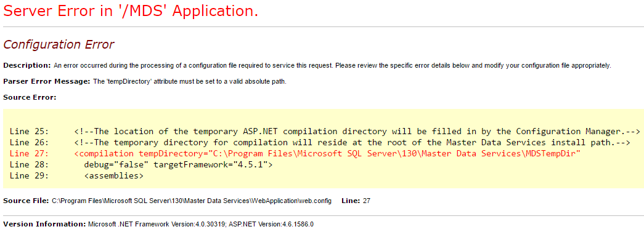The image size is (644, 232).
Task: Click the tempDirectory valid absolute path message
Action: tap(189, 81)
